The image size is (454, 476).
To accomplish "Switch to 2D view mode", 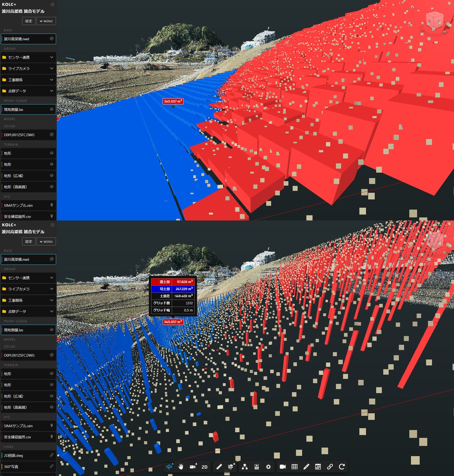I will pyautogui.click(x=204, y=467).
